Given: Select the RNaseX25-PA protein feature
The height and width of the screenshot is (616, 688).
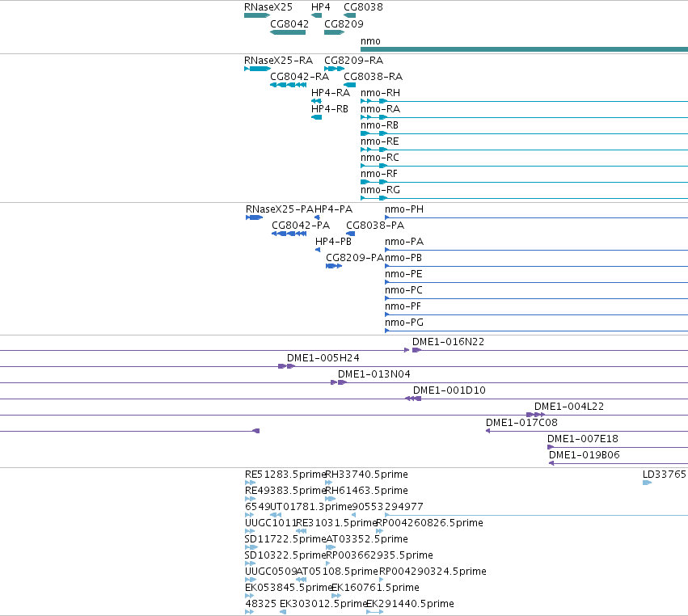Looking at the screenshot, I should tap(255, 217).
